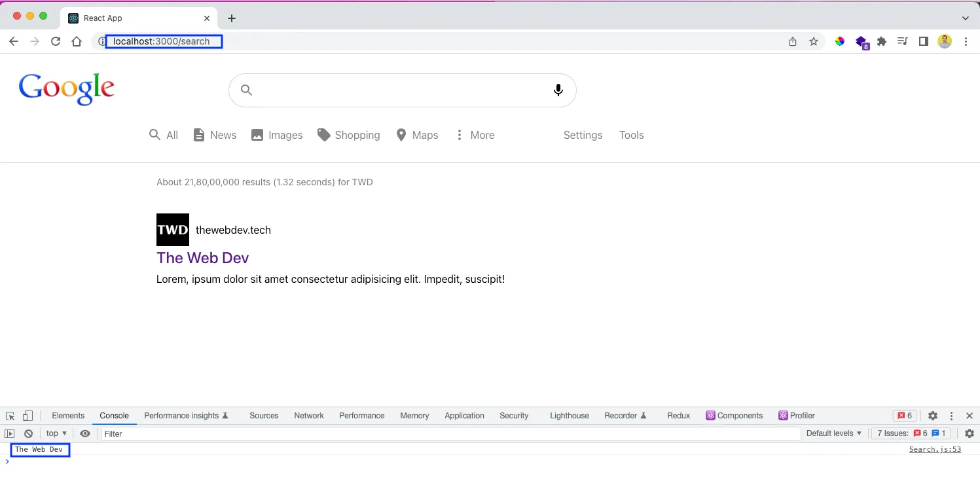
Task: Clear the console with the ban icon
Action: tap(29, 433)
